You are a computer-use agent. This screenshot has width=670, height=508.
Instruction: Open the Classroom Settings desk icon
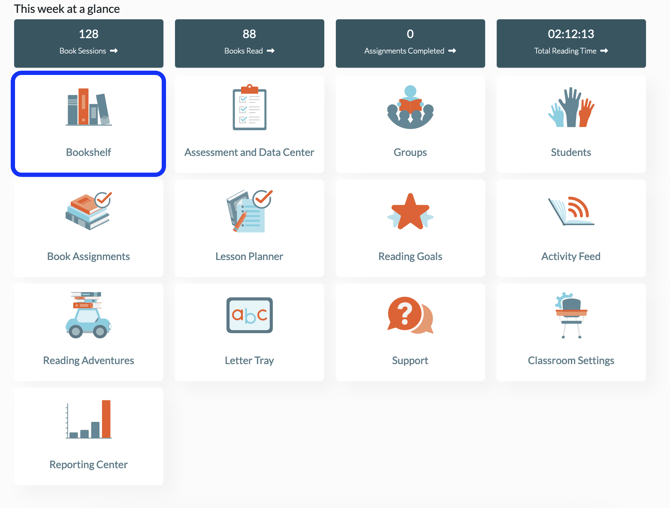coord(571,316)
